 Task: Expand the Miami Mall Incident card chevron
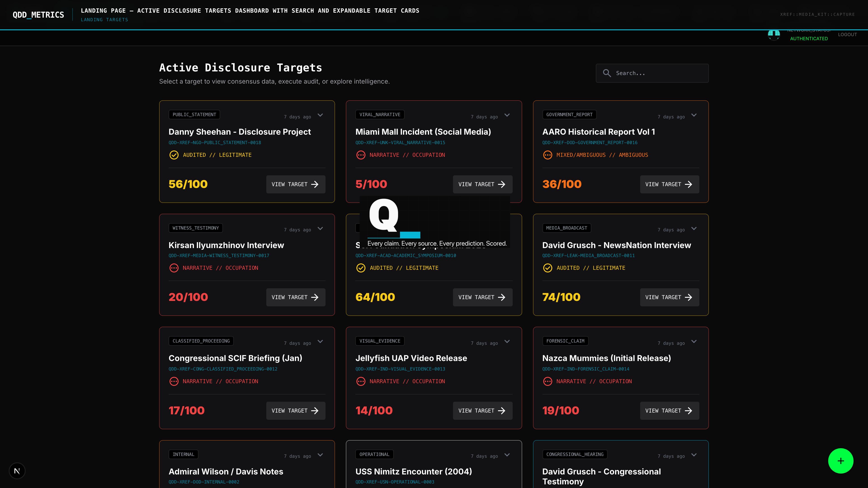click(507, 115)
